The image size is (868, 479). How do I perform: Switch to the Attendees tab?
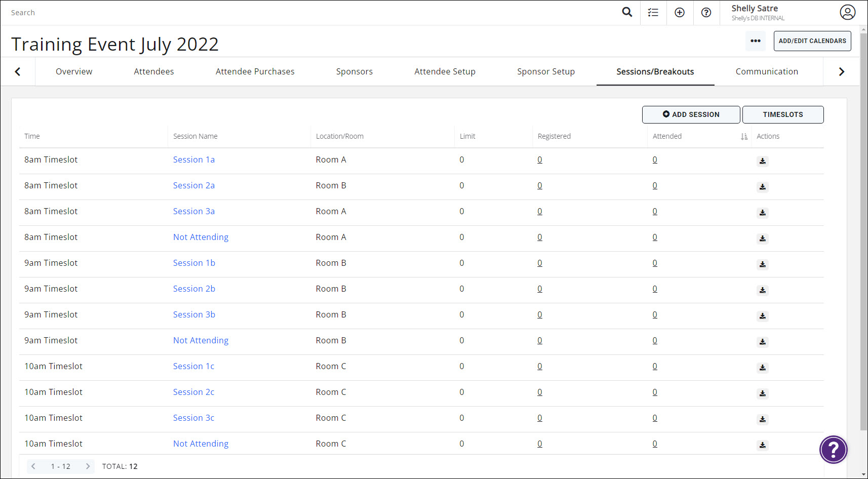154,71
